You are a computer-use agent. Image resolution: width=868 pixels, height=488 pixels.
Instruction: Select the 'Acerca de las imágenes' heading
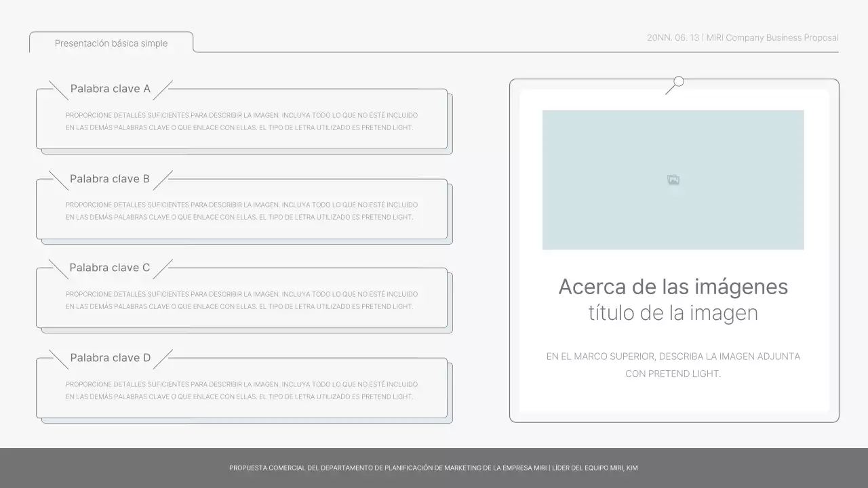point(673,287)
